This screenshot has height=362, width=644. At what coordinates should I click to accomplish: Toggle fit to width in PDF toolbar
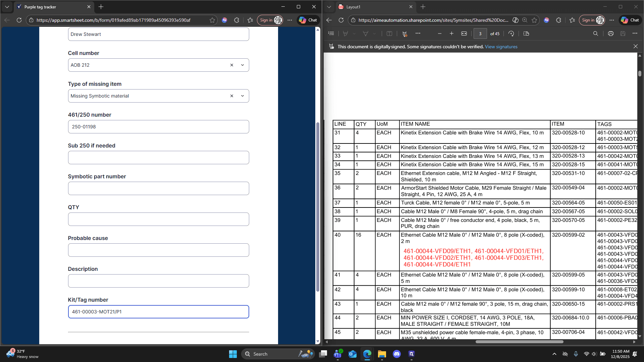pyautogui.click(x=464, y=34)
